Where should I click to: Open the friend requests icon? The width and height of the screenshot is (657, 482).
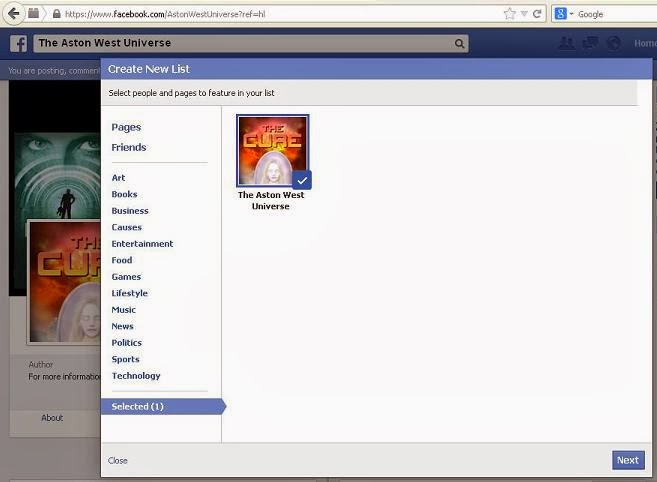pos(567,43)
